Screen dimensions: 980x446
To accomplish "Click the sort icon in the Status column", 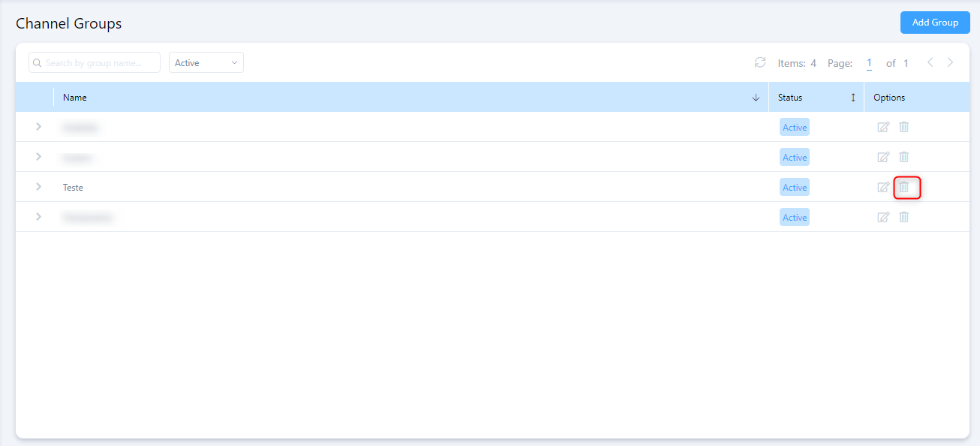I will 852,97.
